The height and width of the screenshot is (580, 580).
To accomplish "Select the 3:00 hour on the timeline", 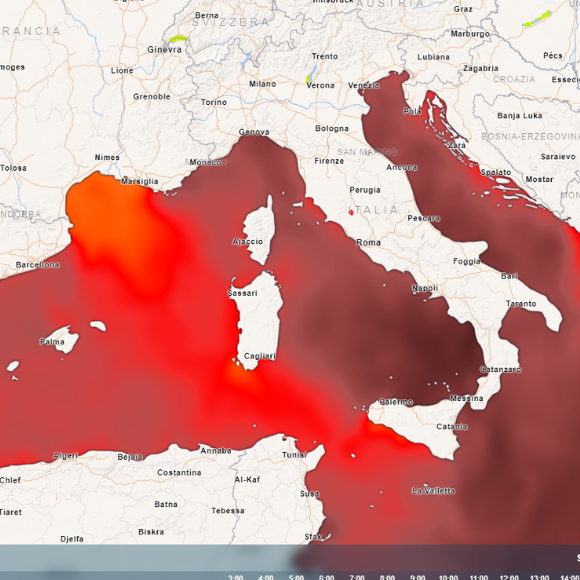I will point(236,577).
